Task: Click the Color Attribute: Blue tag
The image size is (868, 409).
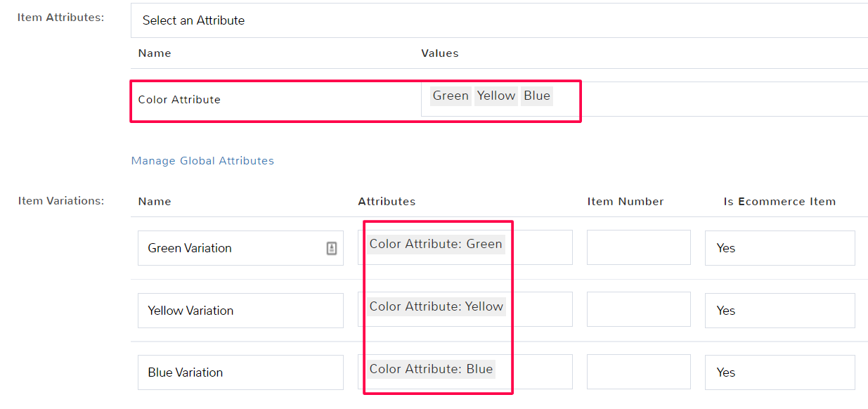Action: coord(431,369)
